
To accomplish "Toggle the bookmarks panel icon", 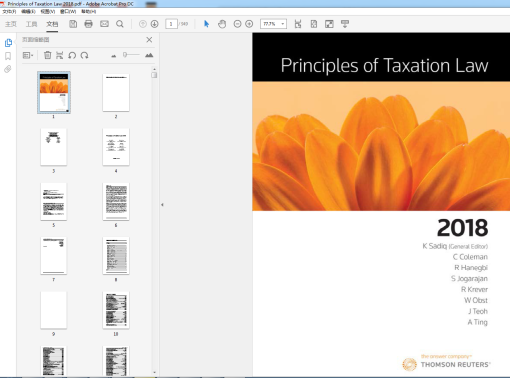I will (8, 56).
